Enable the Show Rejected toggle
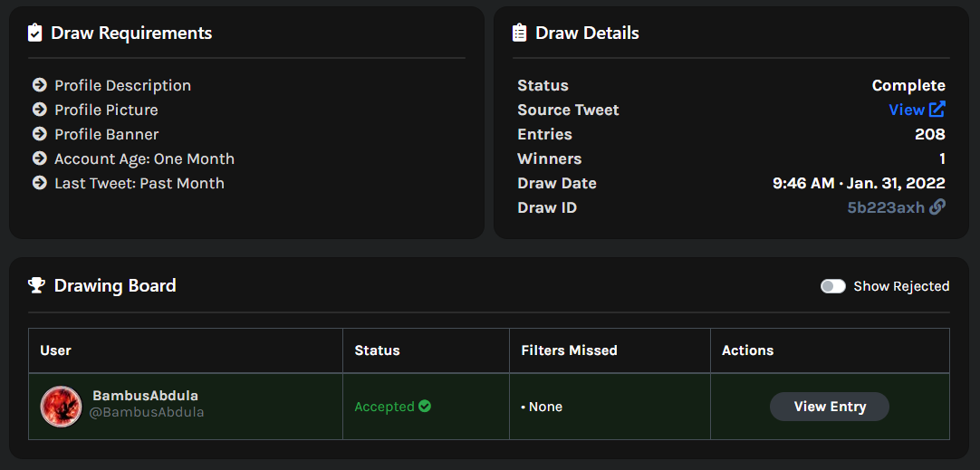The width and height of the screenshot is (980, 470). [832, 286]
